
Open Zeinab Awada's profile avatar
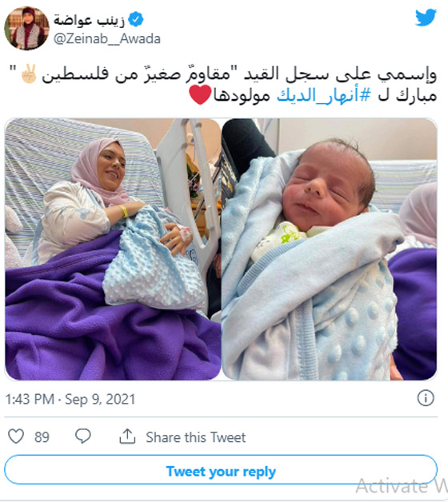26,28
